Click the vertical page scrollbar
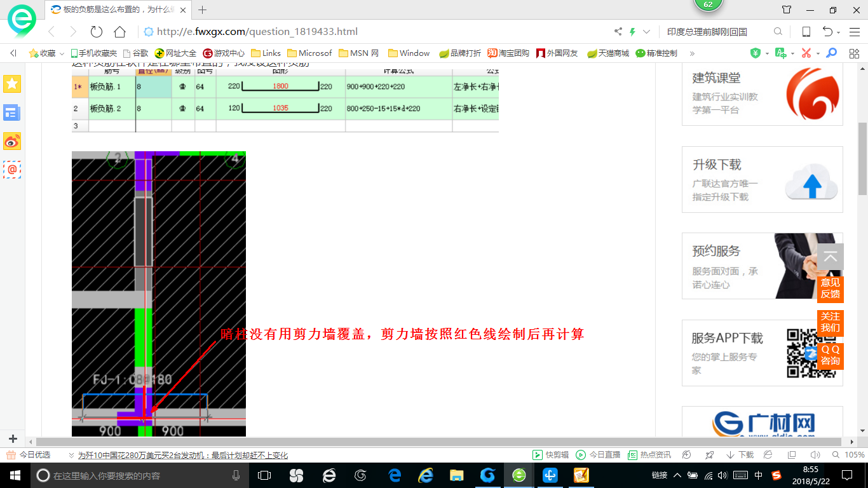Screen dimensions: 868x488 pos(863,159)
